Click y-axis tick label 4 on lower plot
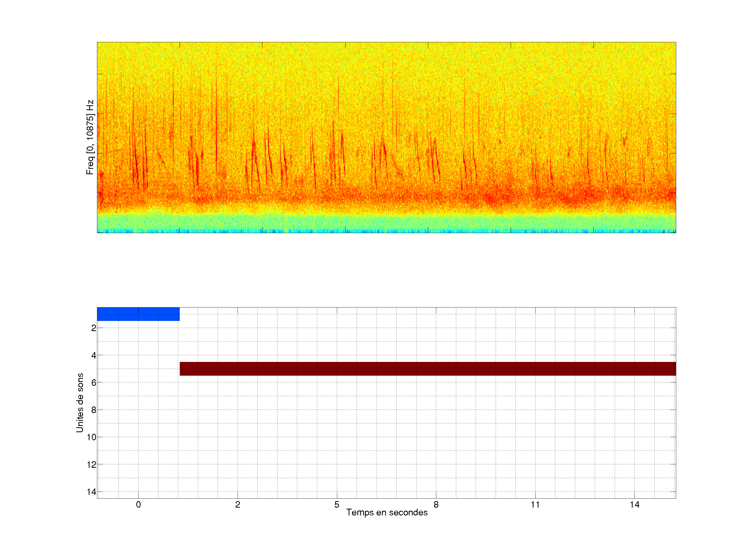The width and height of the screenshot is (747, 560). click(x=94, y=355)
